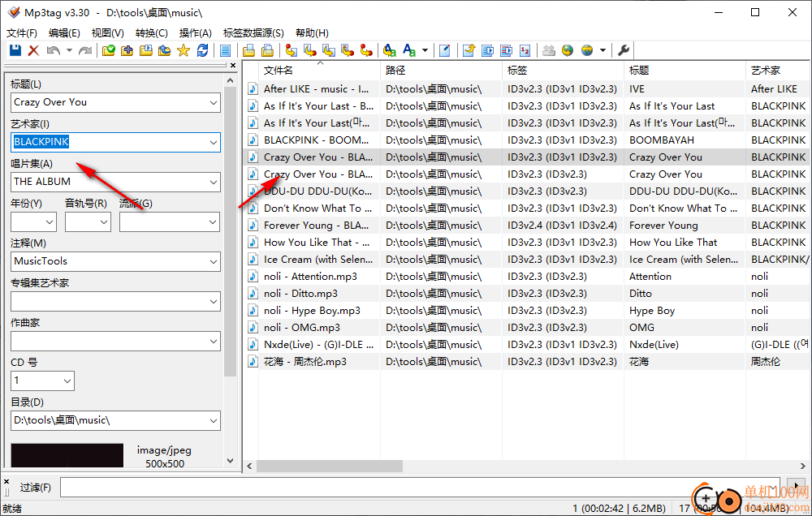Expand the 目录(D) directory dropdown

pos(214,421)
